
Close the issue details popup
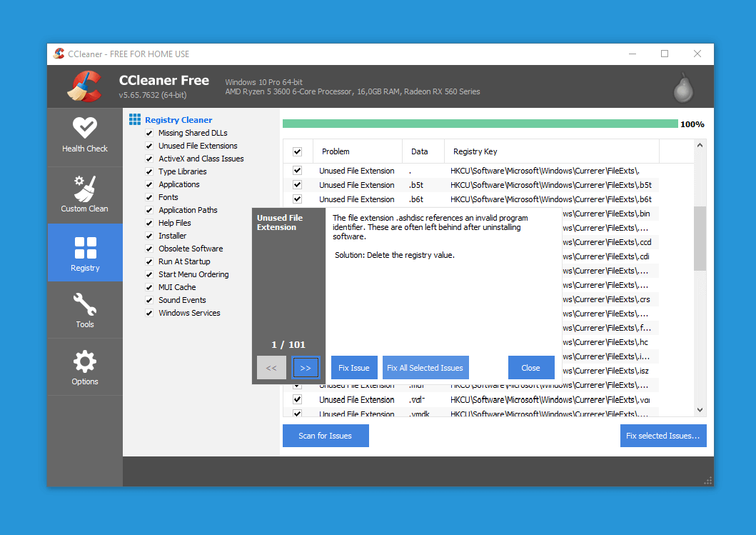(x=531, y=368)
